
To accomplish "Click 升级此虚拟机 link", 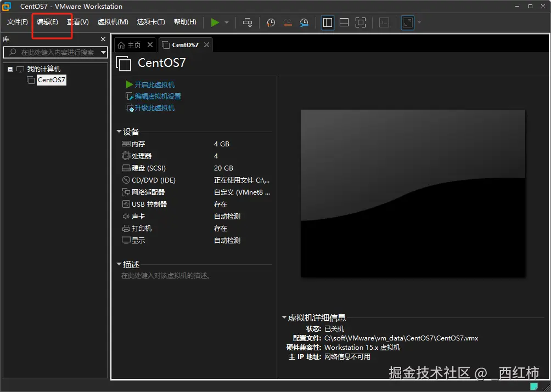I will tap(155, 108).
